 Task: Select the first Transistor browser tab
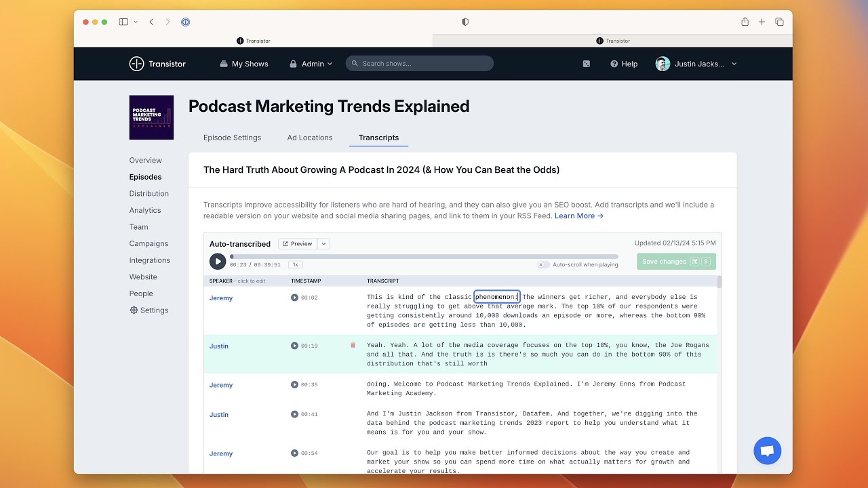pos(253,41)
